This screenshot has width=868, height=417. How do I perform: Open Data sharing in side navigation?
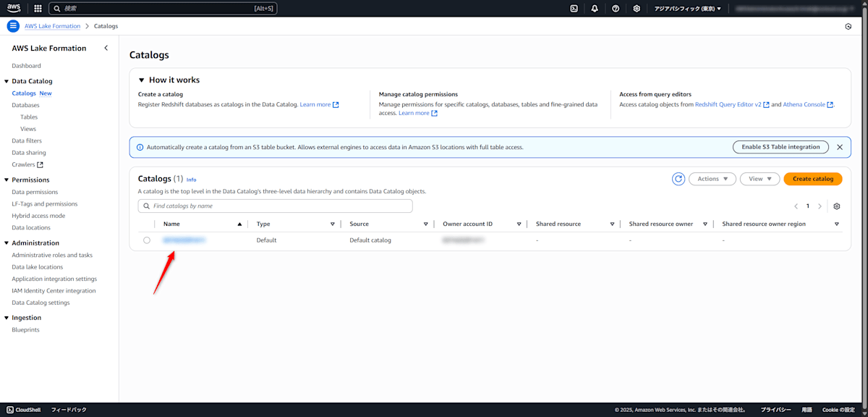29,153
